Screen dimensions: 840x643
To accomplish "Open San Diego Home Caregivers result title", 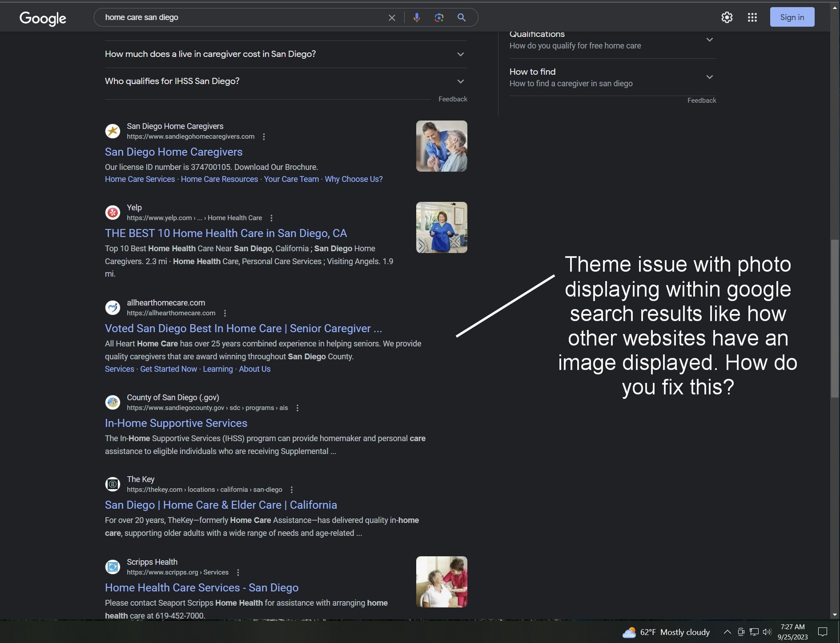I will coord(173,152).
